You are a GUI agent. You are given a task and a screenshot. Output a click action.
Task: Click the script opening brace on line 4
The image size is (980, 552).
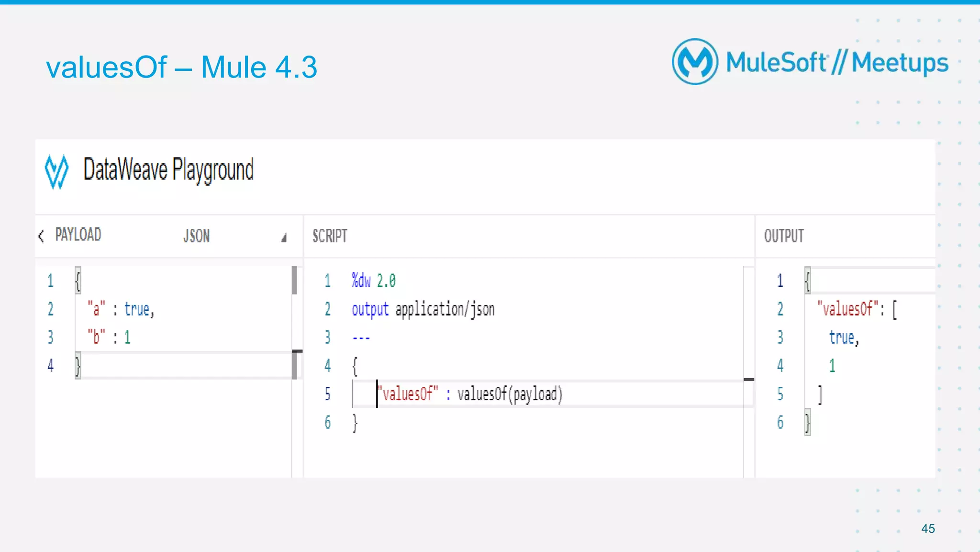[355, 366]
